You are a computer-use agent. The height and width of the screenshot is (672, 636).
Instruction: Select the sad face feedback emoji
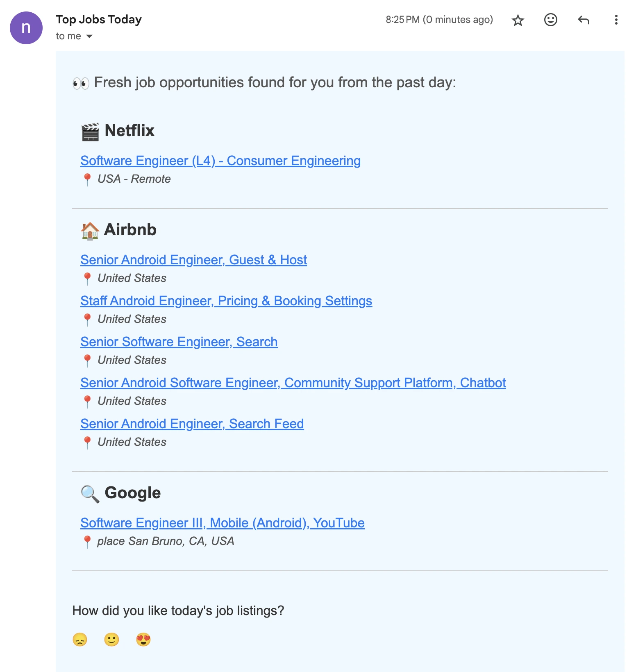[x=80, y=639]
